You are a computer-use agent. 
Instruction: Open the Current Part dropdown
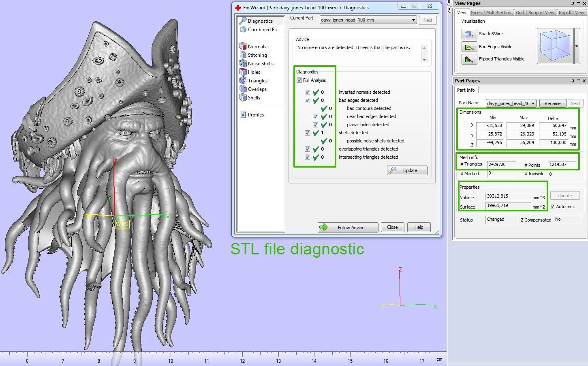click(x=368, y=20)
